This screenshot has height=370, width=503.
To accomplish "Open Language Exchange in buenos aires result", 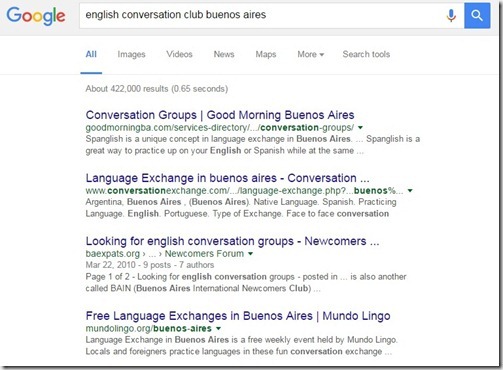I will point(227,178).
